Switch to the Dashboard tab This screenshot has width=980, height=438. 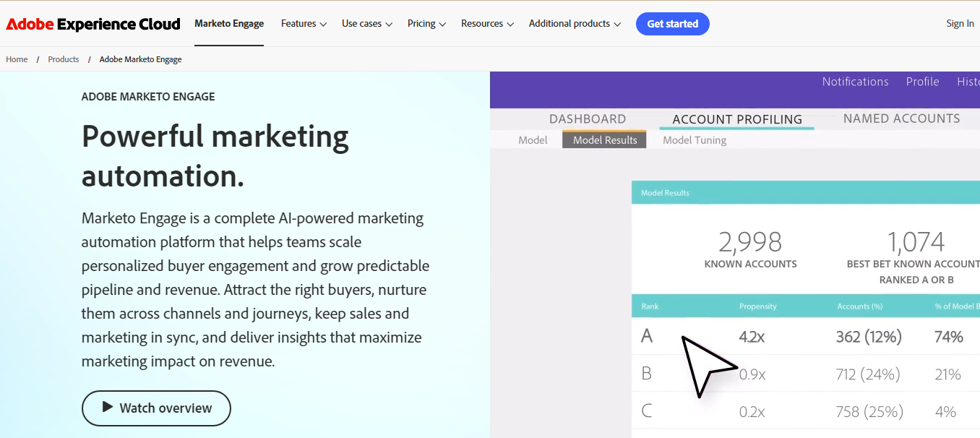click(588, 119)
